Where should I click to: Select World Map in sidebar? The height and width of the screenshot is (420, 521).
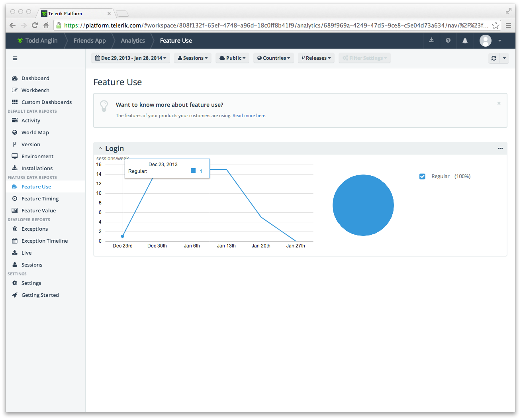(x=35, y=132)
